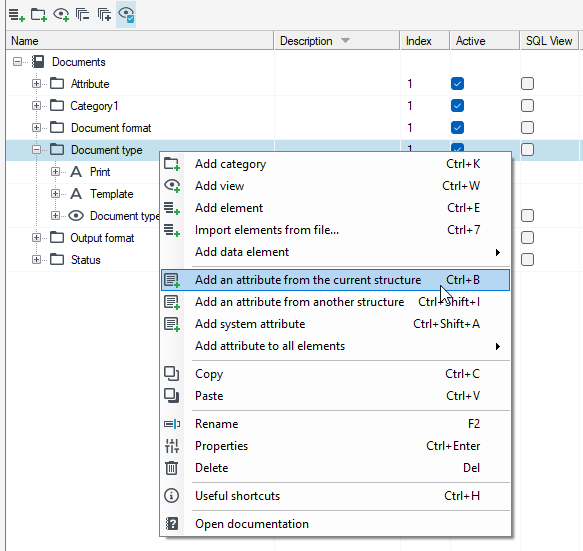Click the Delete trash icon

pos(171,468)
